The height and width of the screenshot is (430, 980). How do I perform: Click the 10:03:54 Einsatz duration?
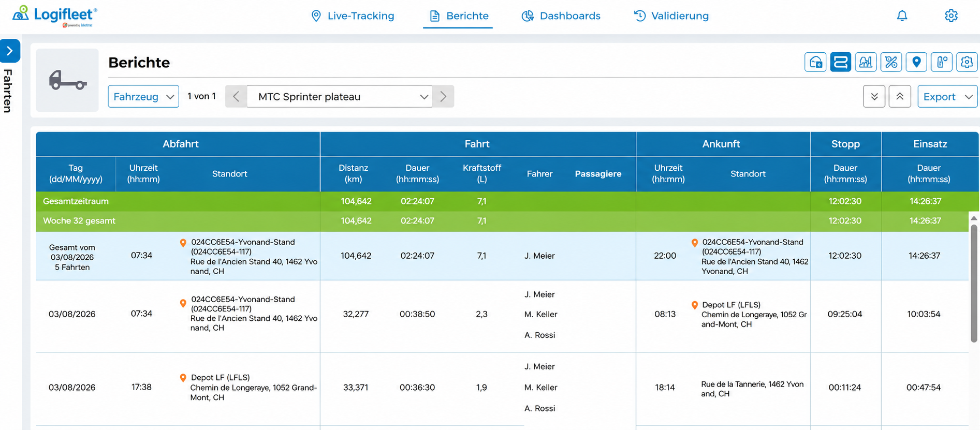(x=924, y=314)
